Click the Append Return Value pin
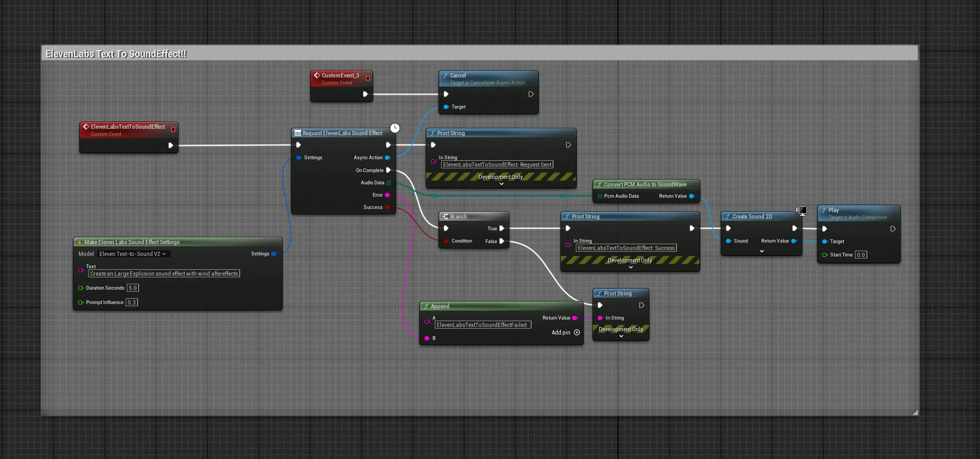This screenshot has width=980, height=459. pyautogui.click(x=575, y=318)
